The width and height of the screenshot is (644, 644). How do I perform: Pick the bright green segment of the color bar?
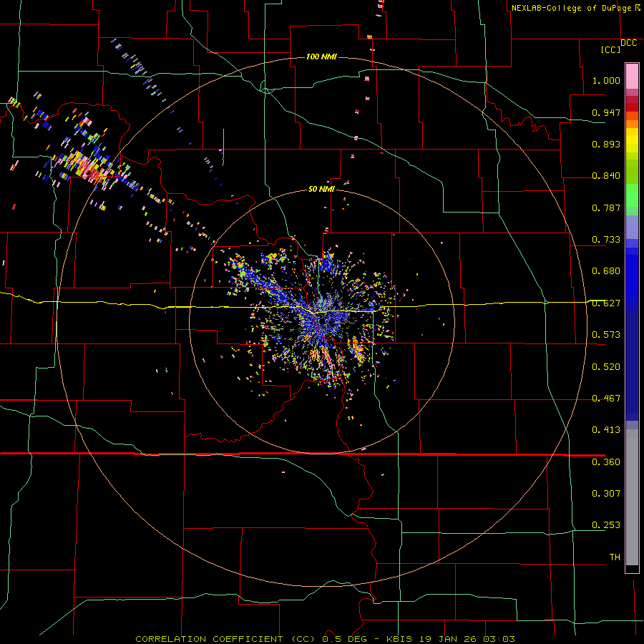point(632,195)
